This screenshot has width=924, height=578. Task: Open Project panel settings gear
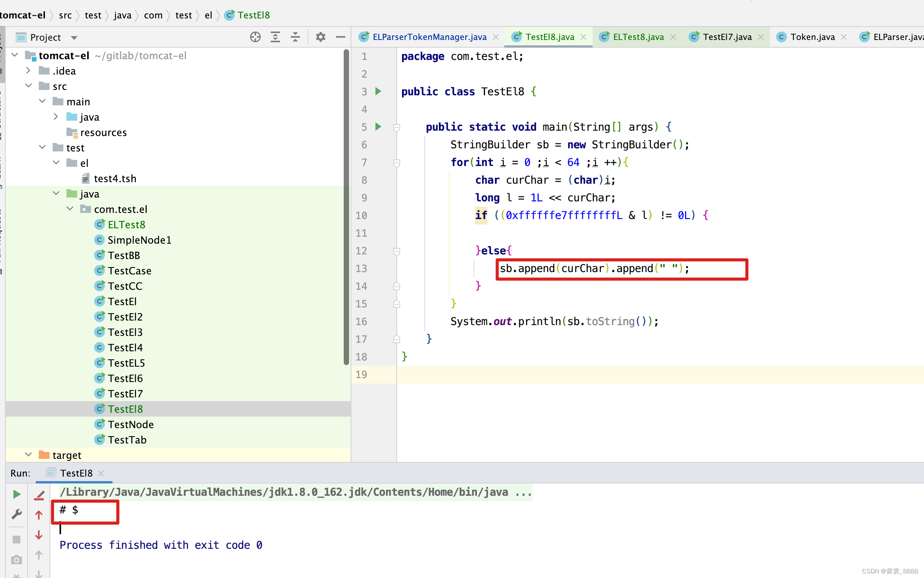click(321, 37)
